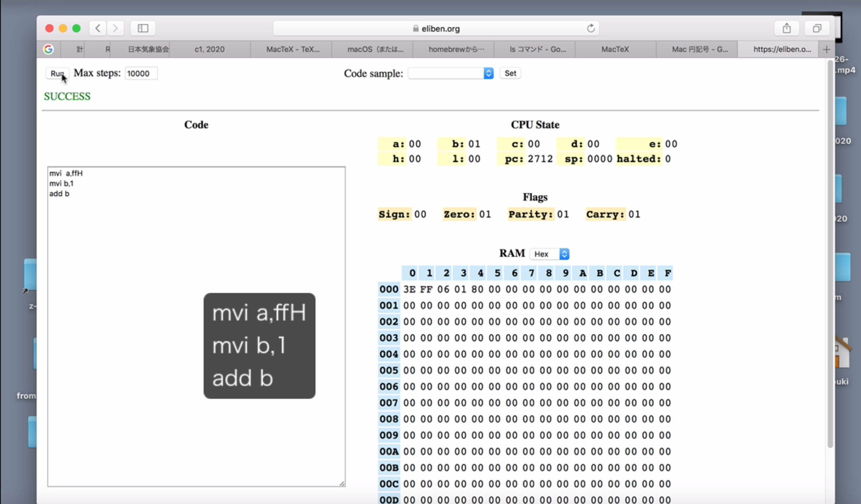Image resolution: width=861 pixels, height=504 pixels.
Task: Click RAM cell 3E in row 000
Action: (409, 289)
